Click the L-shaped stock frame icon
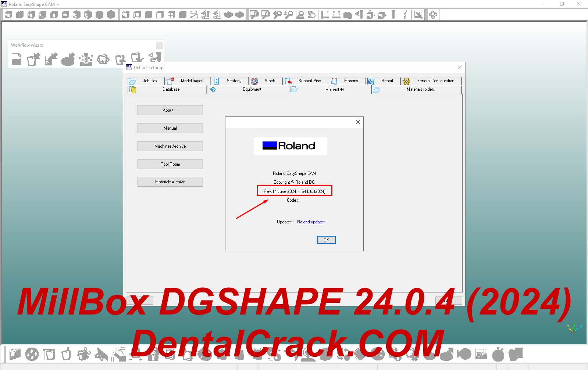The height and width of the screenshot is (370, 588). (x=325, y=15)
